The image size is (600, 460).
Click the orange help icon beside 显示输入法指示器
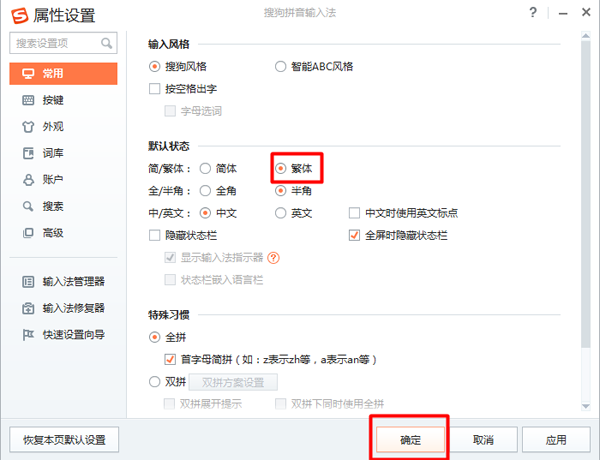[273, 257]
